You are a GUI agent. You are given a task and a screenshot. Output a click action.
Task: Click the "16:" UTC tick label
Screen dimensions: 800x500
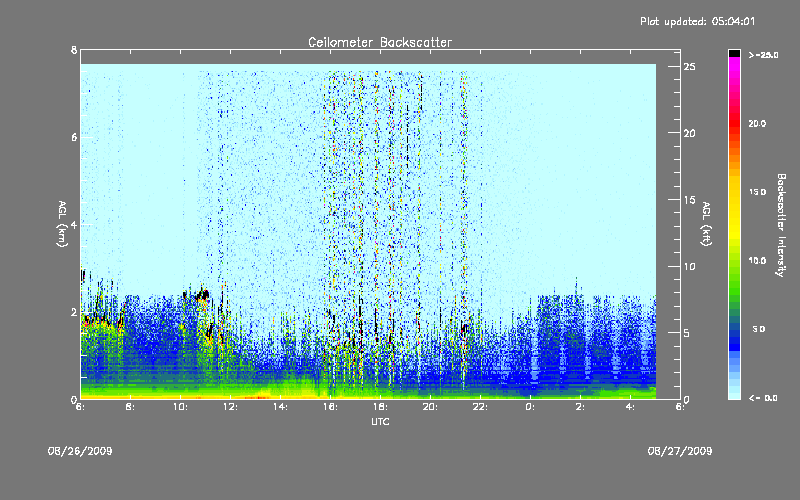tap(330, 407)
